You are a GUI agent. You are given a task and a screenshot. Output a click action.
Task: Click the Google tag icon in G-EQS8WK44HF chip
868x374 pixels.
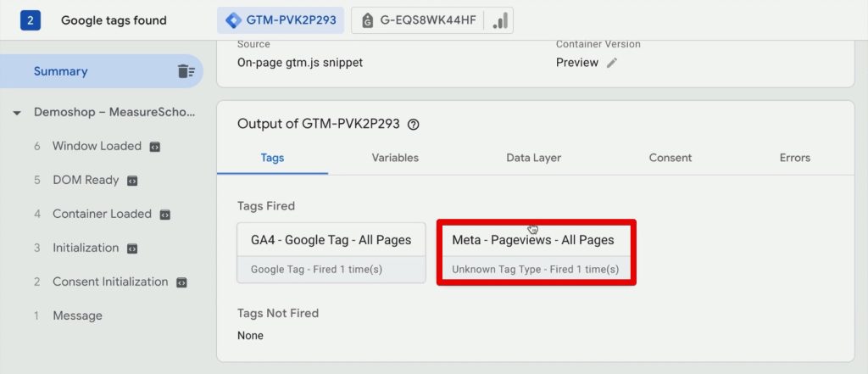click(367, 21)
